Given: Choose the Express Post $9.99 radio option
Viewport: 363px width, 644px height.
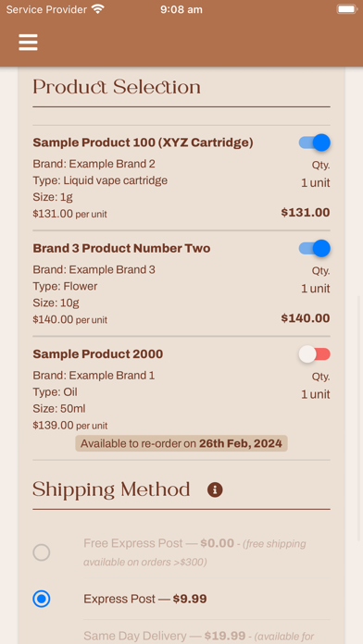Looking at the screenshot, I should pos(42,599).
